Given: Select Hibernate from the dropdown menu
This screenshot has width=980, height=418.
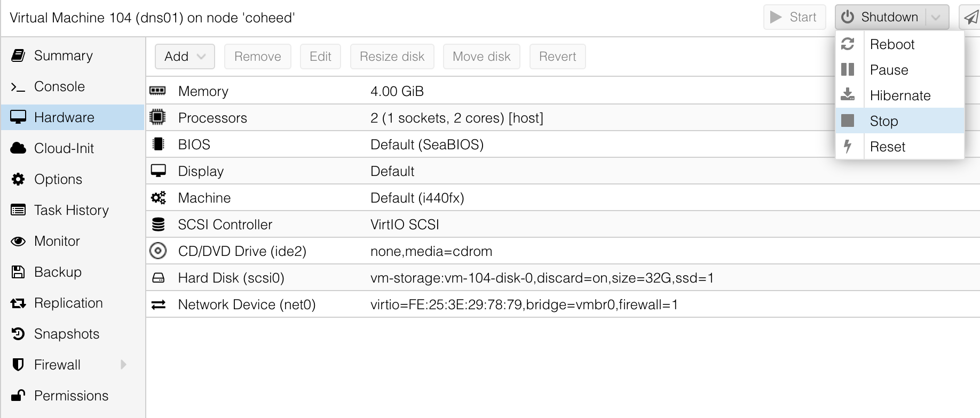Looking at the screenshot, I should point(900,95).
